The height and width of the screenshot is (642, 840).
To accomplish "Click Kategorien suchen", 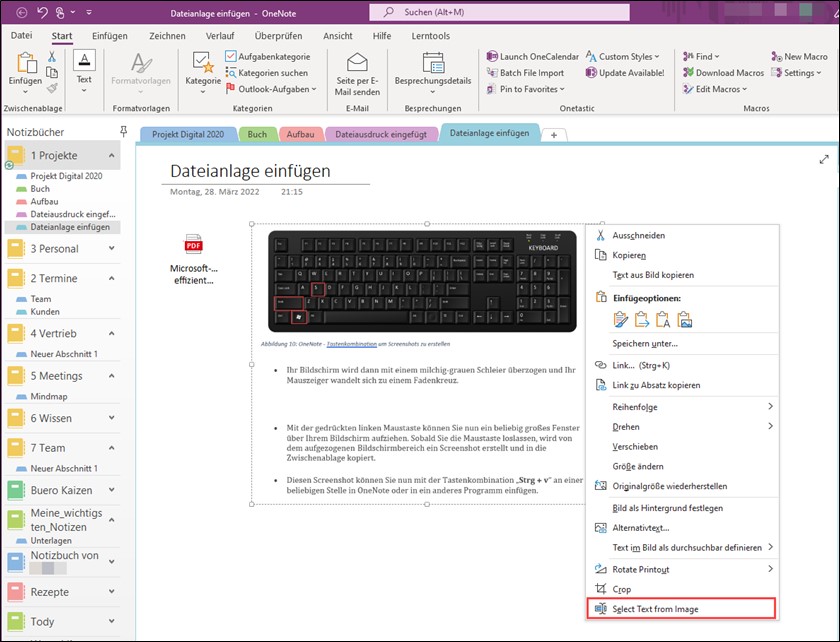I will 267,73.
